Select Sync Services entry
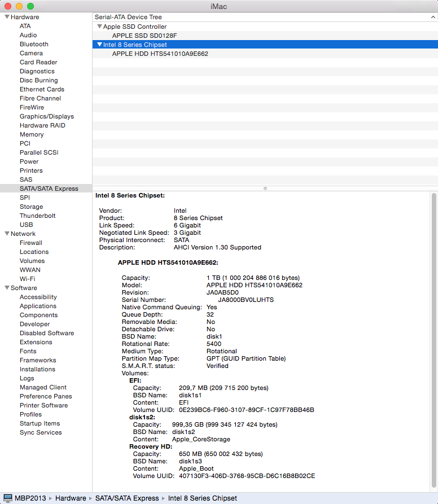Screen dimensions: 438x504 (41, 432)
